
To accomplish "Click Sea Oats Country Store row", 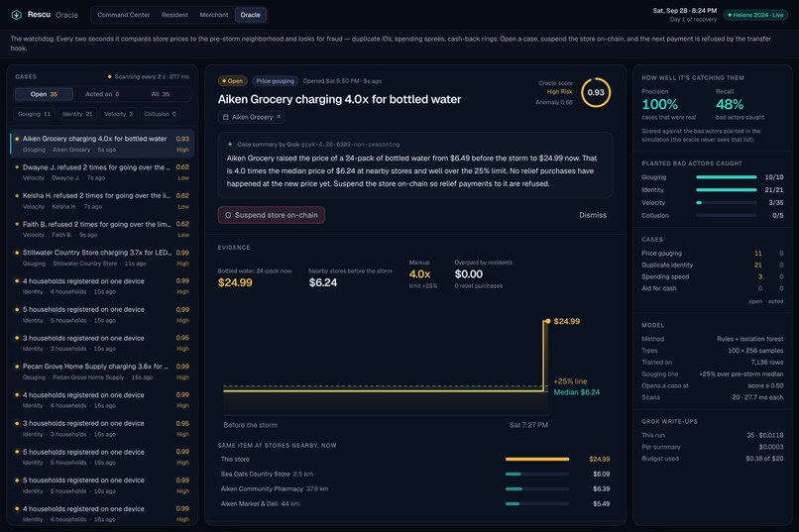I will tap(414, 474).
